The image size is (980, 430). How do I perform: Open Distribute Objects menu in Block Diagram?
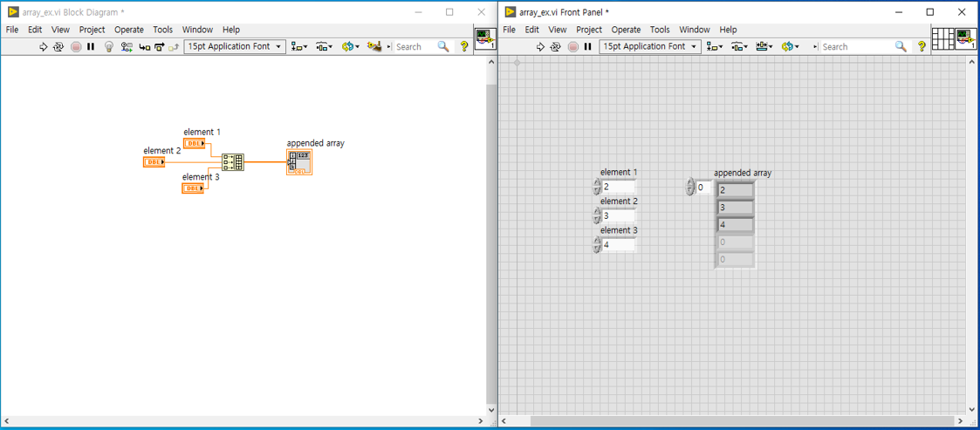(323, 46)
